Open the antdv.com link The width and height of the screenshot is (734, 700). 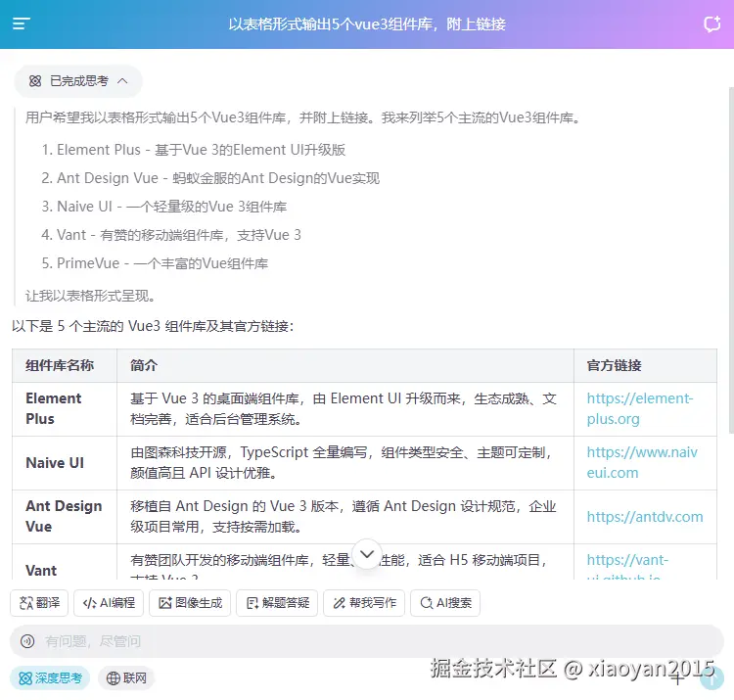(x=645, y=517)
